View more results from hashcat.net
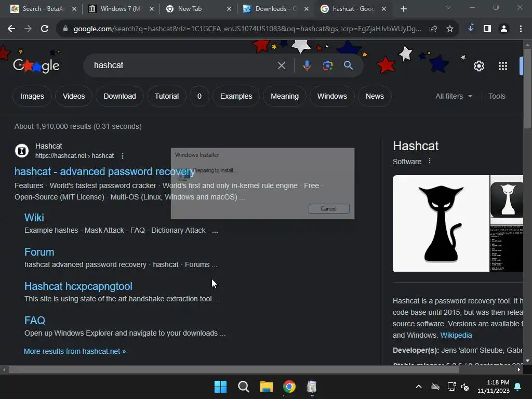Screen dimensions: 532x399 (75, 351)
